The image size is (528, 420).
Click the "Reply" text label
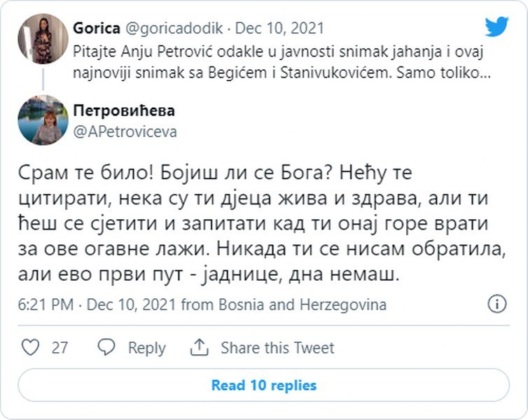click(146, 347)
